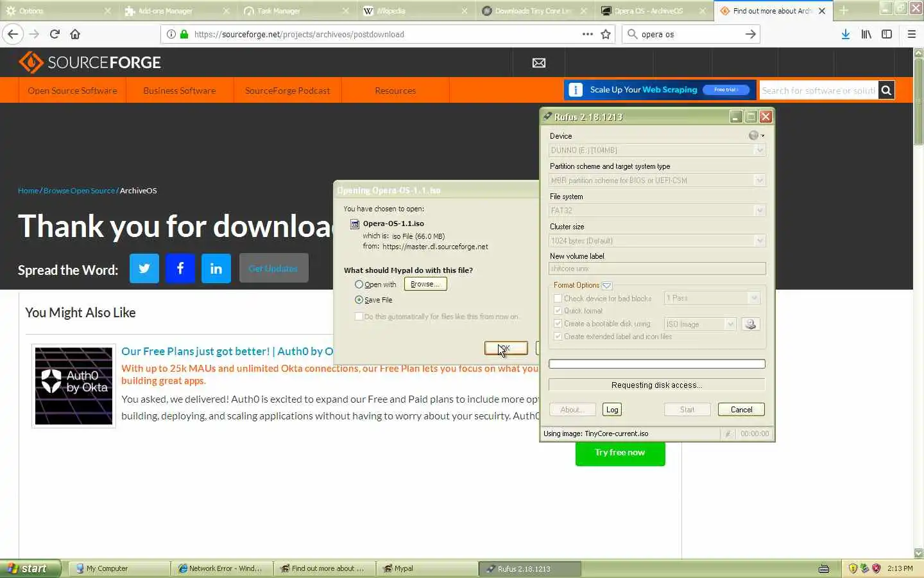
Task: Switch to the Task Manager tab
Action: (x=296, y=10)
